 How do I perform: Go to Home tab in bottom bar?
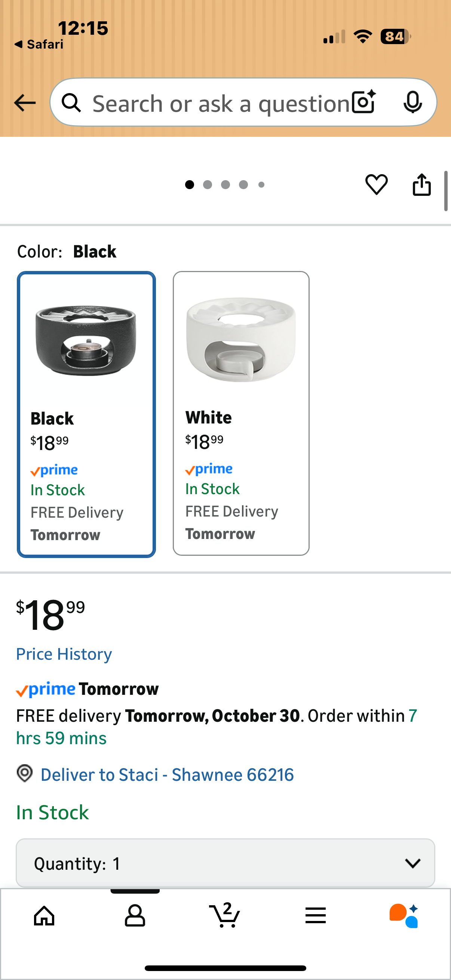pos(45,915)
